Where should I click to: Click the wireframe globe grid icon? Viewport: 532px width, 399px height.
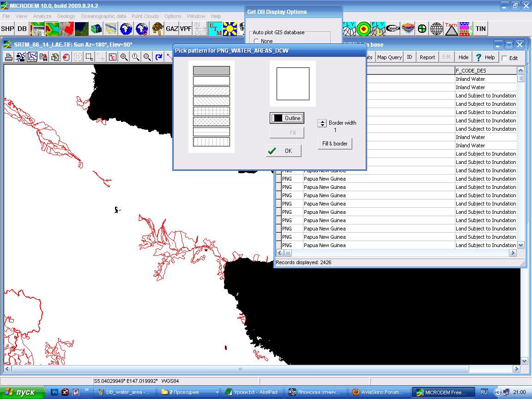pyautogui.click(x=437, y=29)
